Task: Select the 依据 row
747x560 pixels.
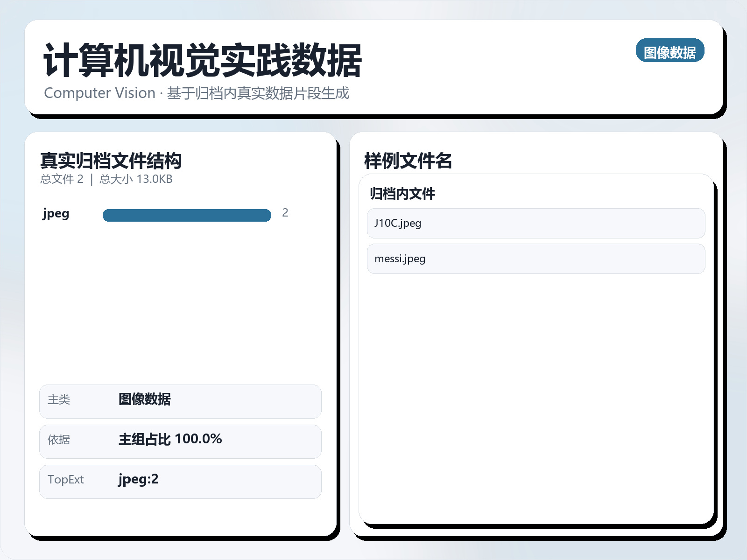Action: (x=180, y=441)
